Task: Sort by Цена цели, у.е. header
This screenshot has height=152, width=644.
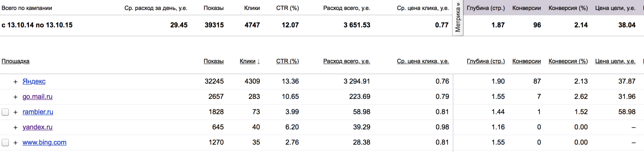Action: pos(615,61)
